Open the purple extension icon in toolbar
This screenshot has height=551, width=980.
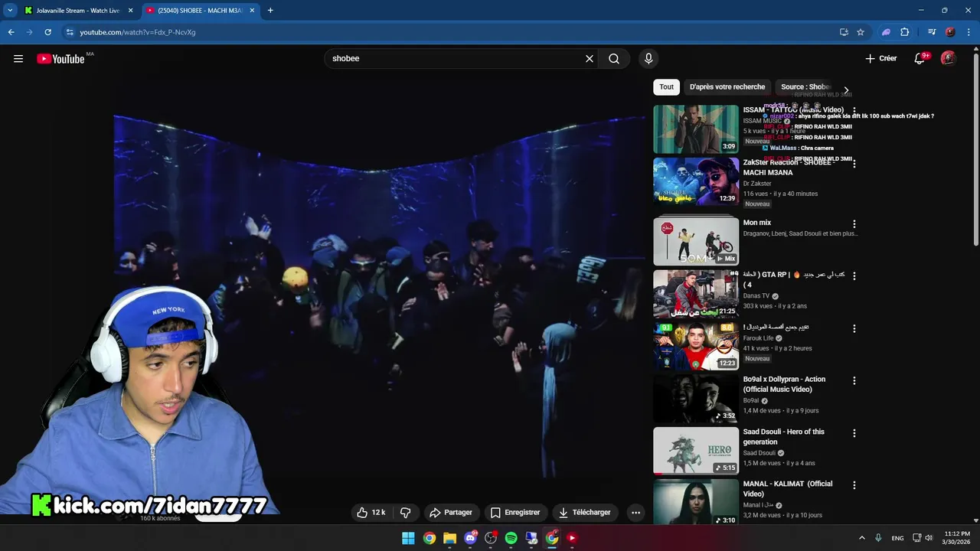(x=886, y=32)
